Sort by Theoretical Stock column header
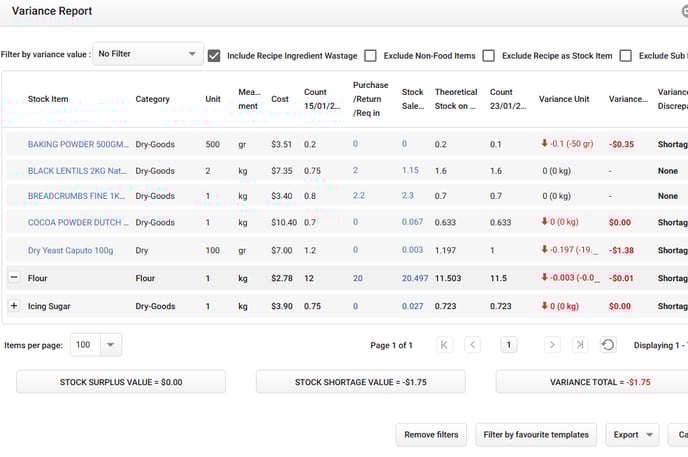Viewport: 688px width, 457px height. pyautogui.click(x=456, y=99)
